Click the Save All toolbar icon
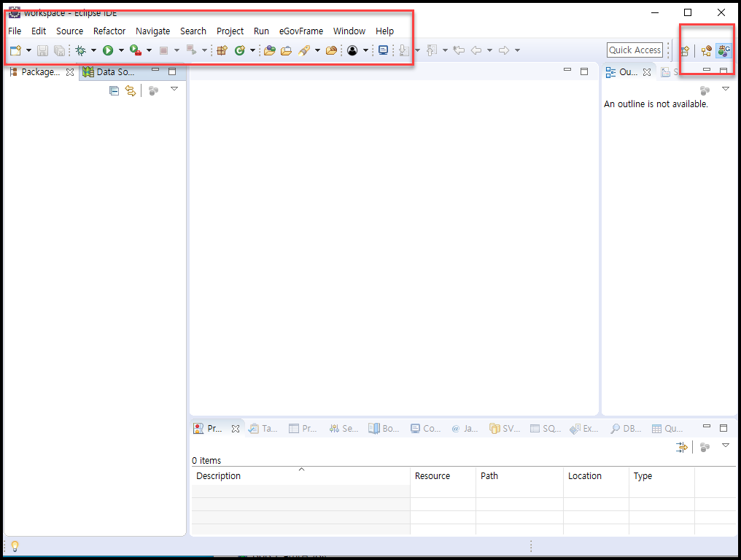 (x=59, y=50)
